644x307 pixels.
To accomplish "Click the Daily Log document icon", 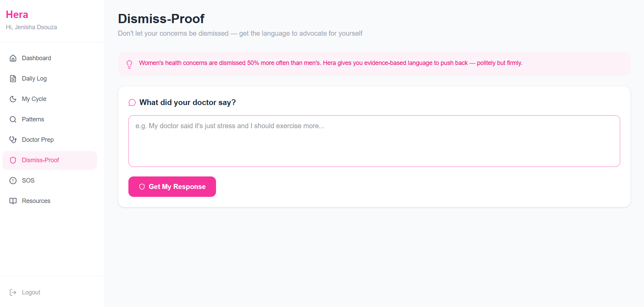I will (x=13, y=79).
